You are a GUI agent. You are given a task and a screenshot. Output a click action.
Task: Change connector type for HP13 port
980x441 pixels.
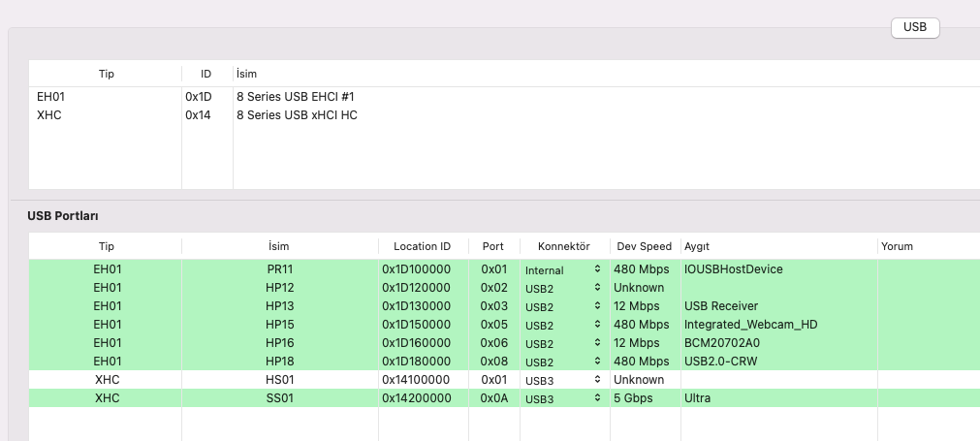tap(564, 306)
